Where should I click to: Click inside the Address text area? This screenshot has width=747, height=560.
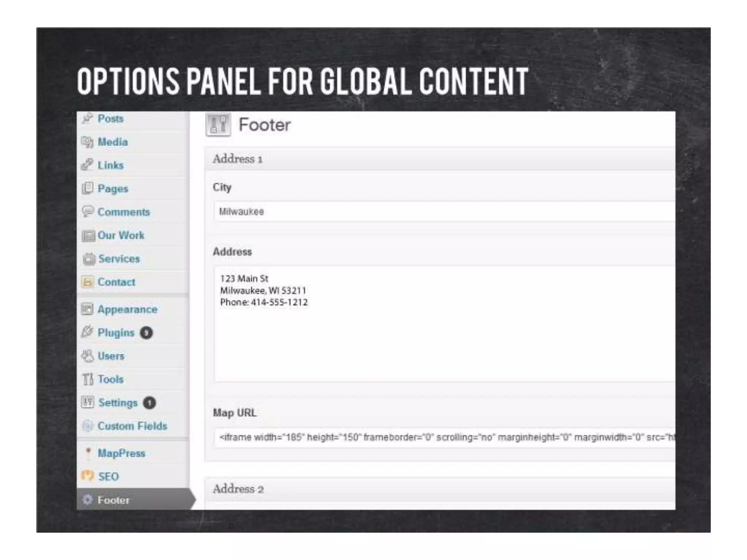coord(445,324)
